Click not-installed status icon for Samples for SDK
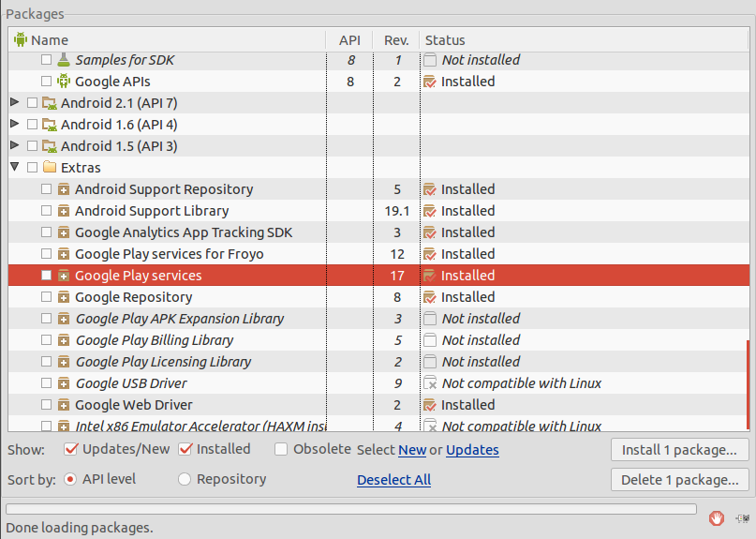The height and width of the screenshot is (539, 756). click(x=430, y=60)
